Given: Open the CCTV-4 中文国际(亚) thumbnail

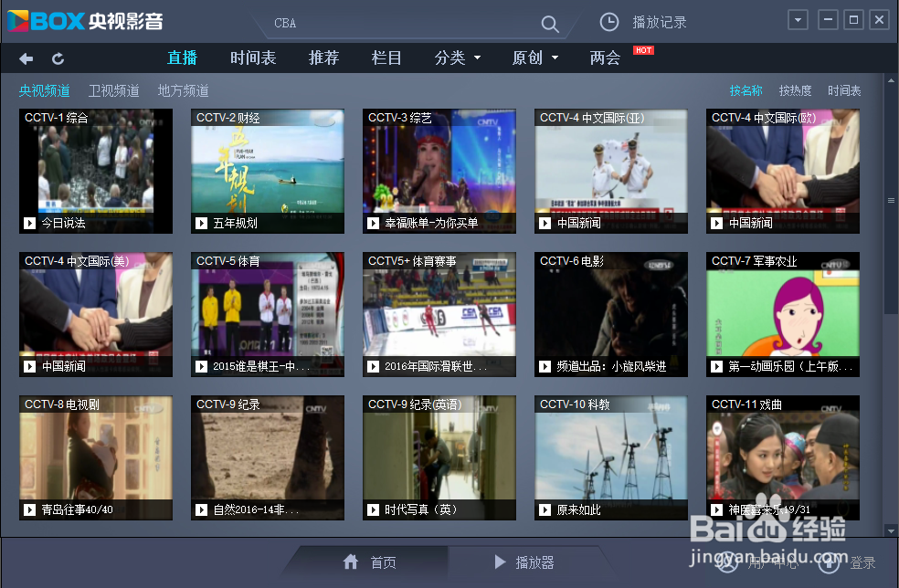Looking at the screenshot, I should [x=611, y=171].
